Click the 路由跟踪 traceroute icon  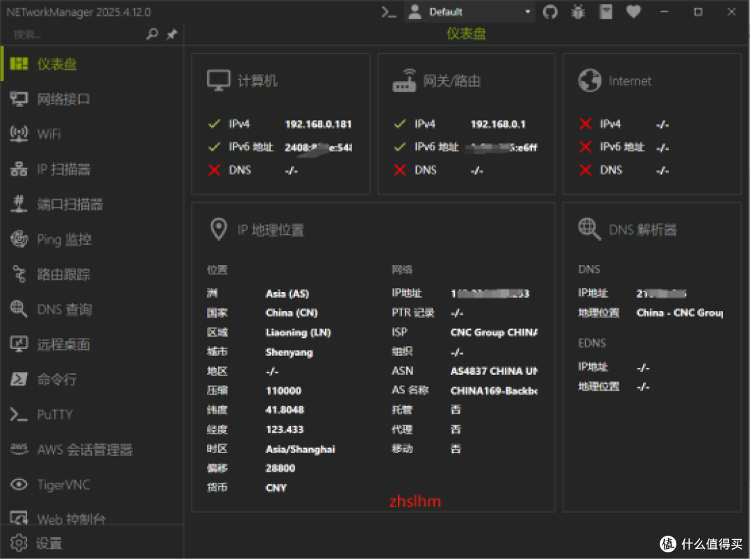(19, 274)
